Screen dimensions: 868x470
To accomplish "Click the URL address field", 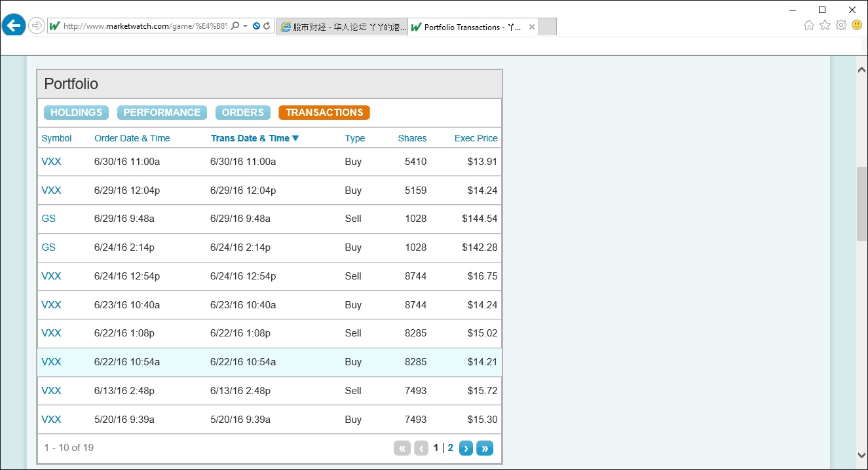I will pyautogui.click(x=144, y=26).
